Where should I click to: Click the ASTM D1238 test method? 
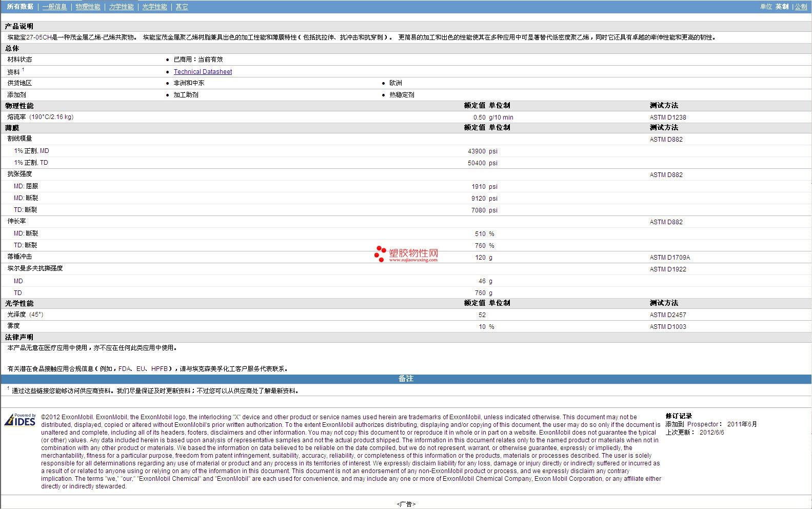[668, 118]
